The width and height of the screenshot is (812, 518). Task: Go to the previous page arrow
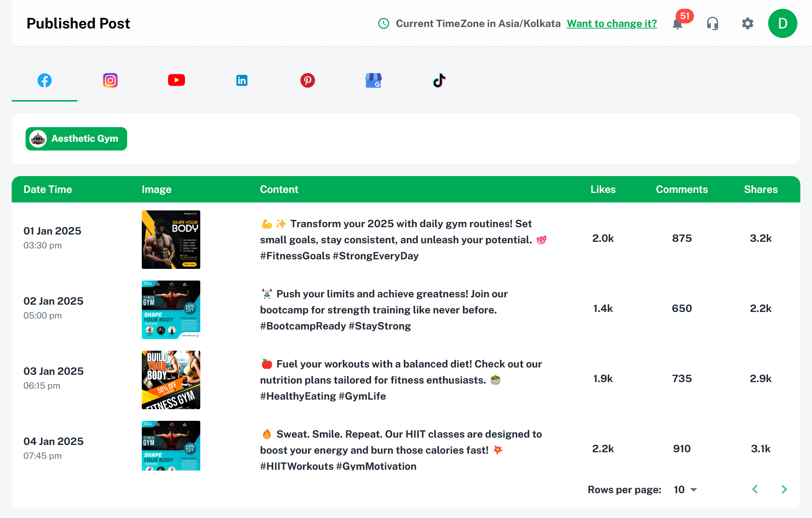(755, 490)
